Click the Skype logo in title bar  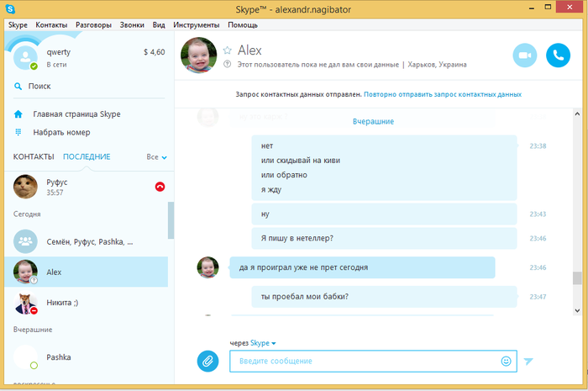click(x=10, y=8)
